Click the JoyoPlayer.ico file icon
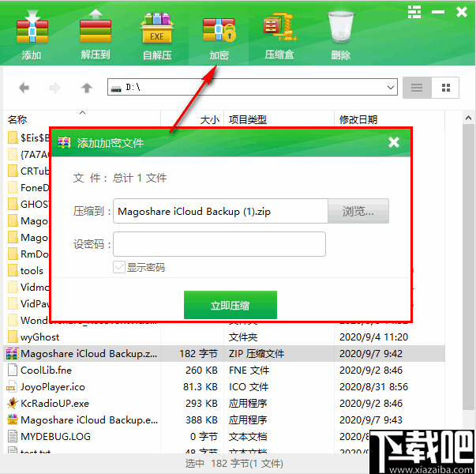476x474 pixels. point(12,387)
